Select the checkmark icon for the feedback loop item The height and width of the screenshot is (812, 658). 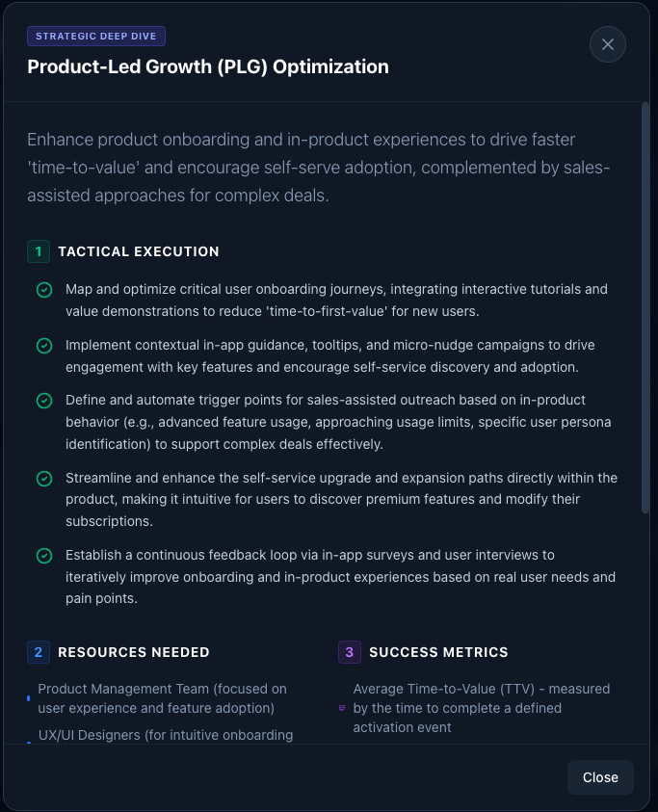tap(43, 556)
